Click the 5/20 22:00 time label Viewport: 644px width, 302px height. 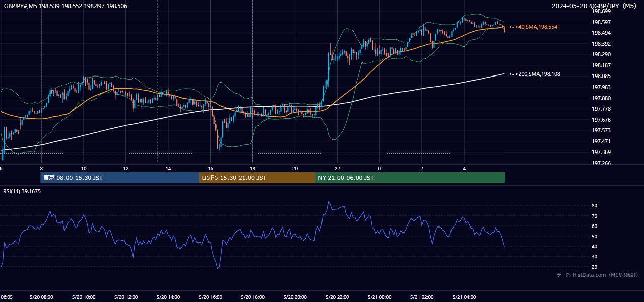point(338,297)
